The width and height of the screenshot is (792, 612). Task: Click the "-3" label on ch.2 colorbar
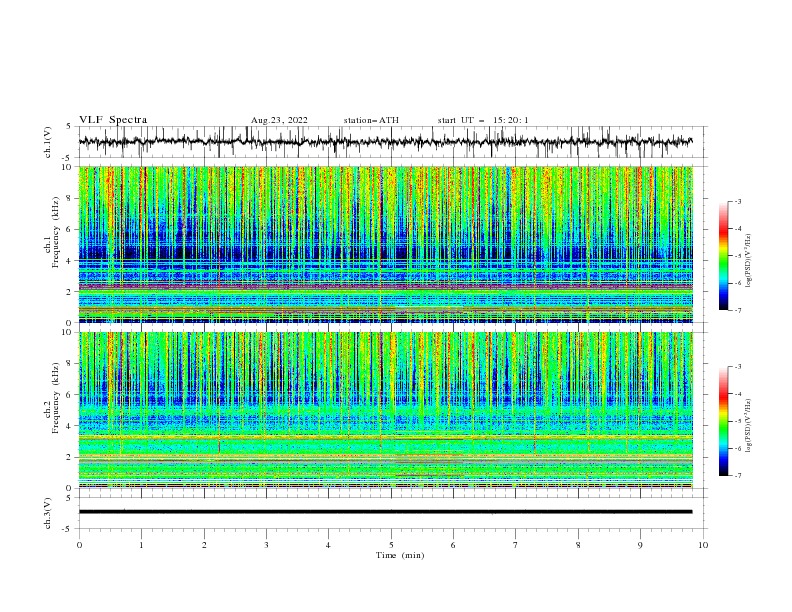(737, 367)
